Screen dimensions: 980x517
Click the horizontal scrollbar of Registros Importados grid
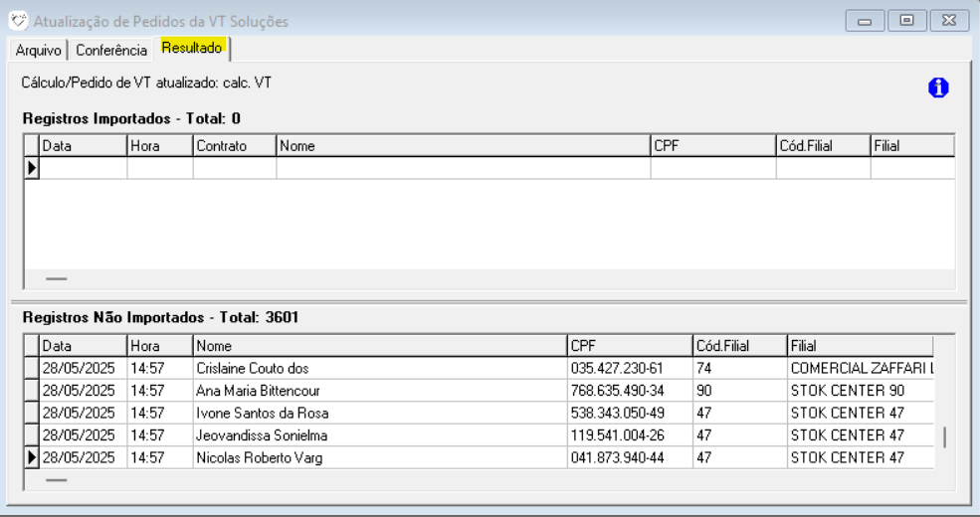click(57, 279)
